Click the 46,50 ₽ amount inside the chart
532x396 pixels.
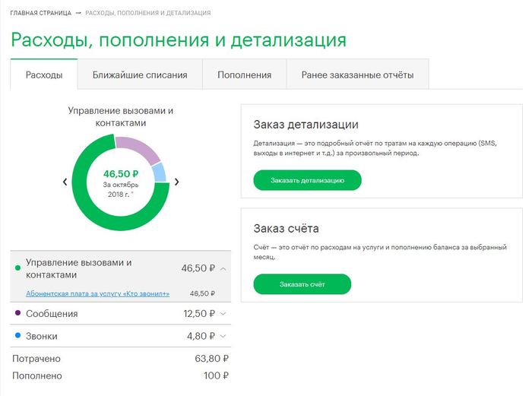pyautogui.click(x=120, y=173)
